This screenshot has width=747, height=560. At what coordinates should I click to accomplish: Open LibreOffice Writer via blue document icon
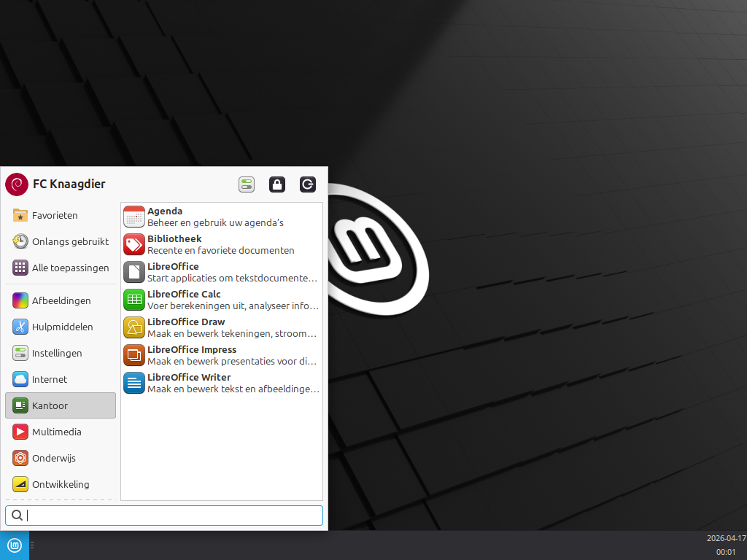click(134, 383)
